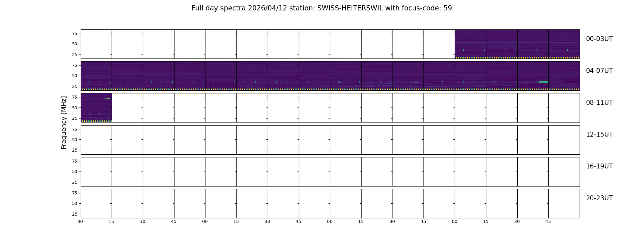644x245 pixels.
Task: Select the 08-11UT row label
Action: (x=599, y=103)
